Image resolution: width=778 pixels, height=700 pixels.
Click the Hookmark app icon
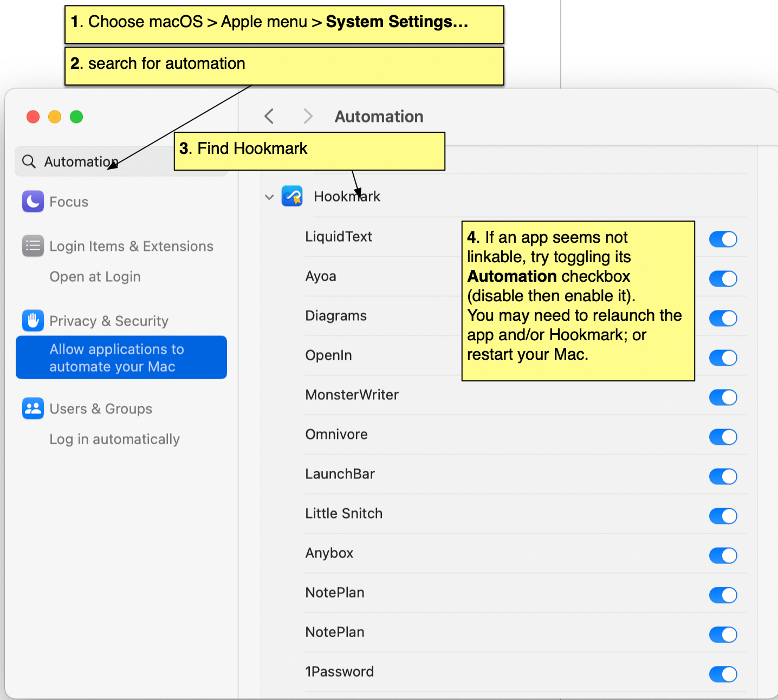coord(292,196)
